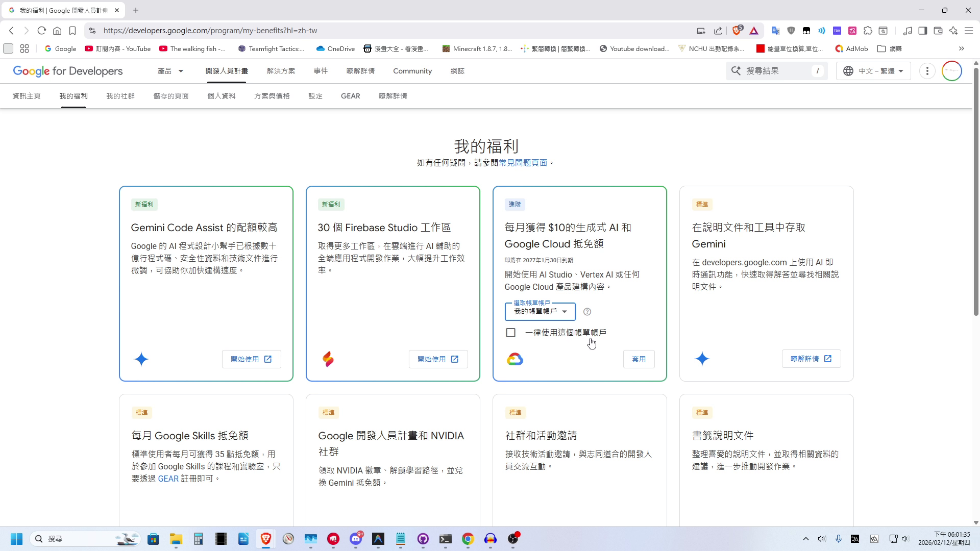Switch to the 資訊主頁 tab

(27, 96)
